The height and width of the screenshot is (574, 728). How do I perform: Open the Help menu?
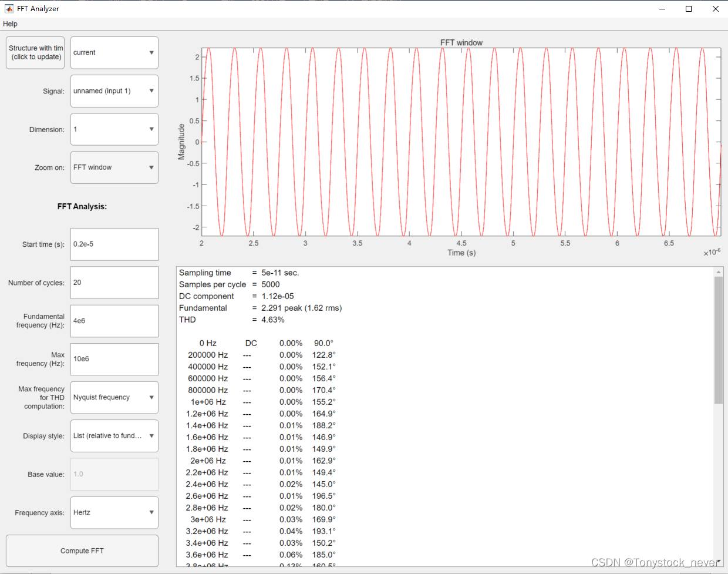pos(10,24)
